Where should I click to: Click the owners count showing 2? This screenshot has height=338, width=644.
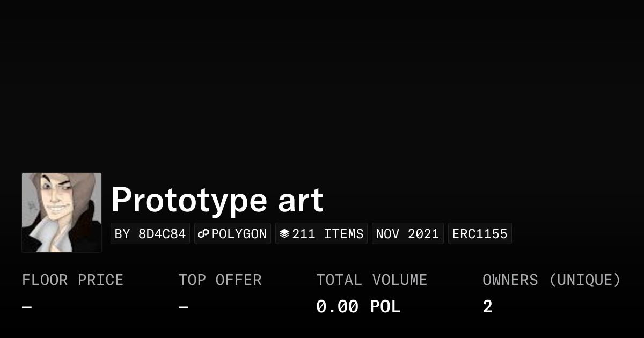pyautogui.click(x=487, y=306)
